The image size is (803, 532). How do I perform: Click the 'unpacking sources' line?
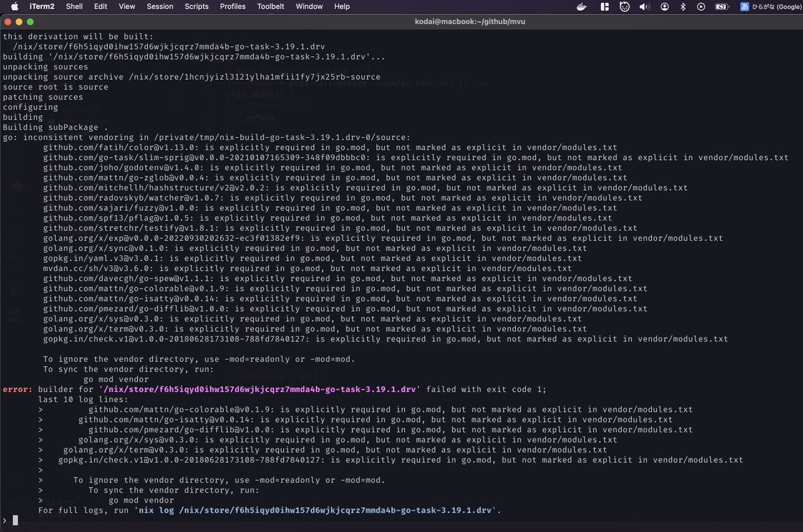[46, 67]
